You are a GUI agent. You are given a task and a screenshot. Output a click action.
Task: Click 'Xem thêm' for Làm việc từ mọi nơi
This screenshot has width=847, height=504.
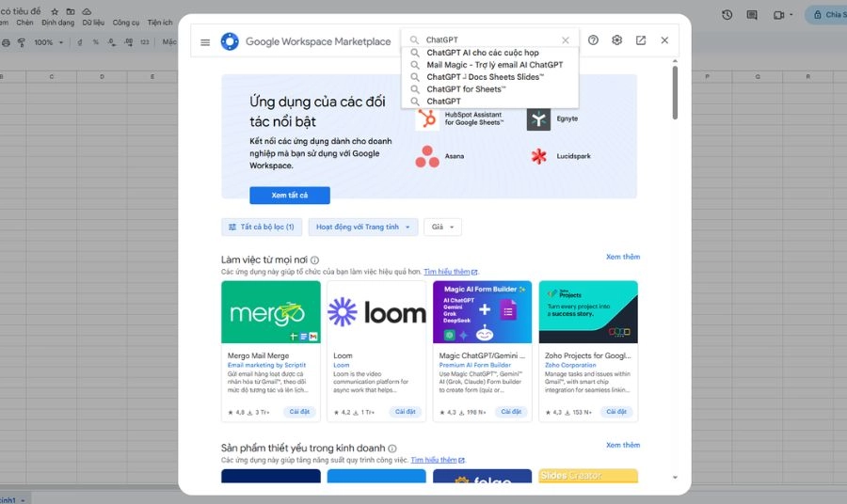[x=623, y=257]
